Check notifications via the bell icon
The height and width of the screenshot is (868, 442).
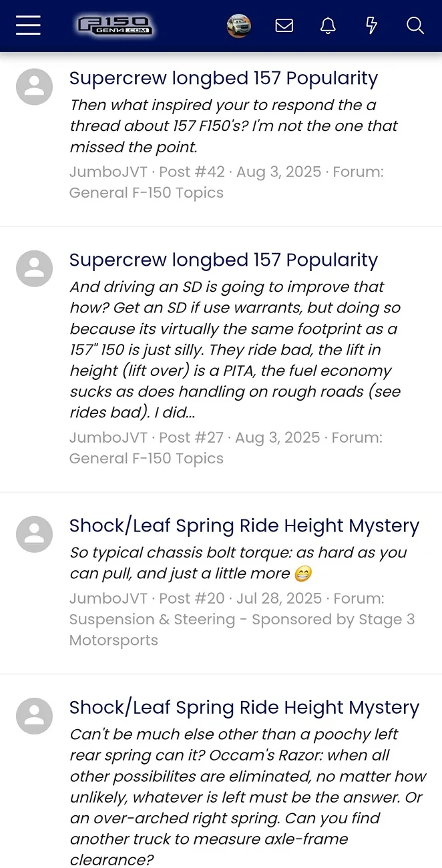pyautogui.click(x=327, y=25)
